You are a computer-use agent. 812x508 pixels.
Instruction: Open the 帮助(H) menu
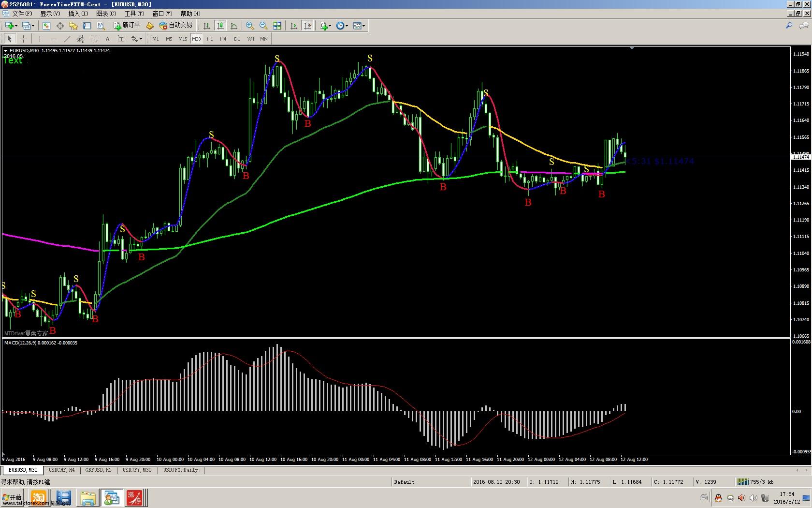pos(190,14)
